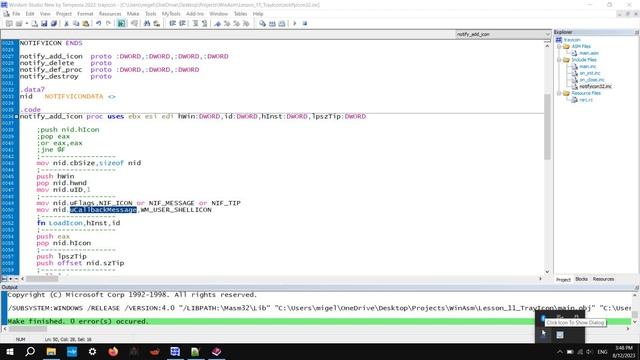Click the code editor vertical scrollbar thumb
Screen dimensions: 640x360
coord(547,127)
